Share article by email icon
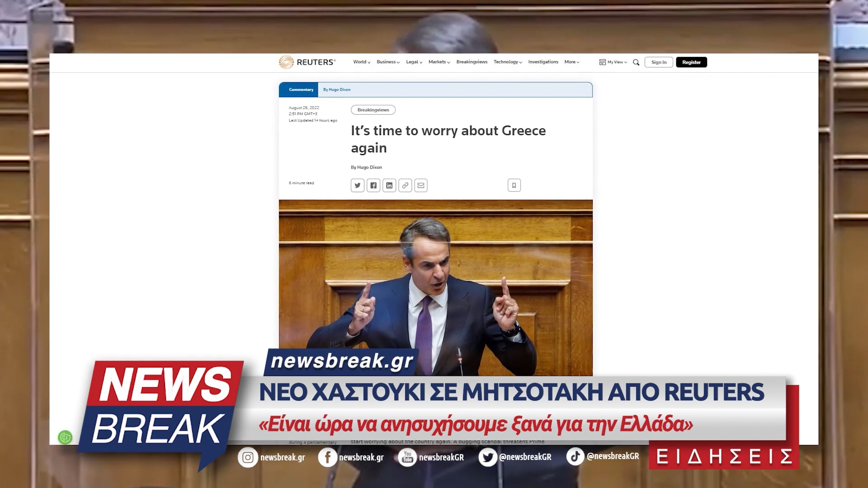868x488 pixels. 421,185
